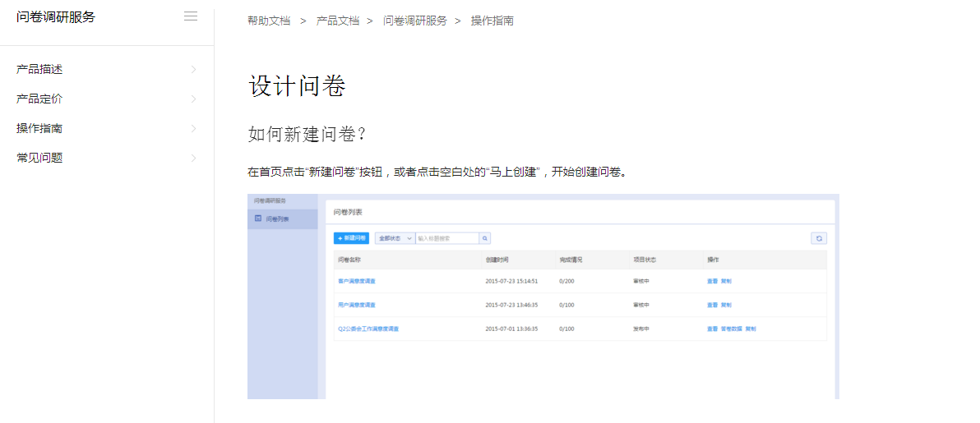Screen dimensions: 980x423
Task: Open the 全部状态 status dropdown
Action: click(395, 238)
